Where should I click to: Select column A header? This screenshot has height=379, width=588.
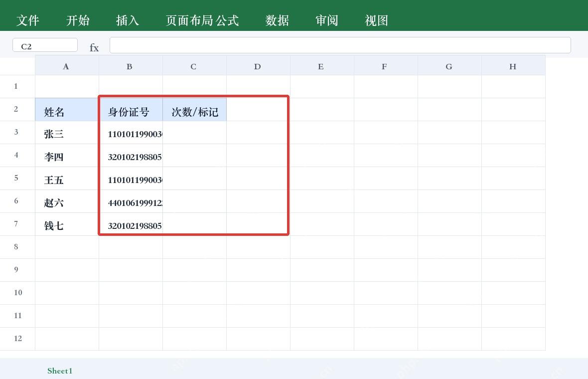coord(67,66)
